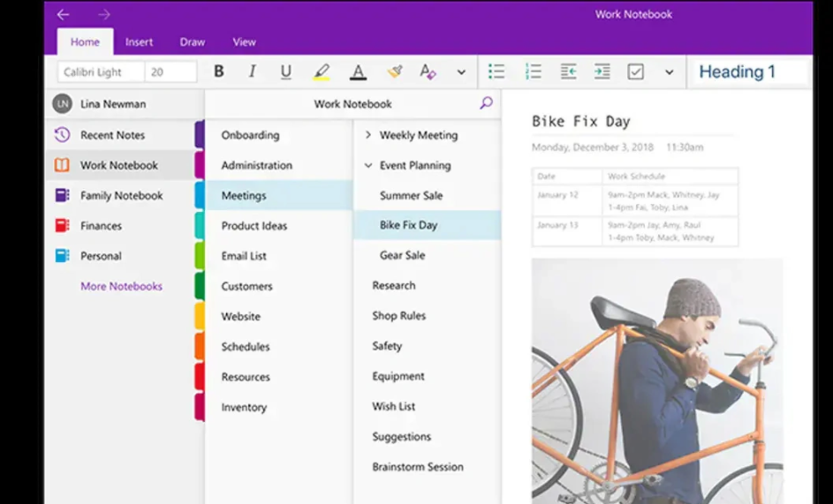Toggle bold formatting
This screenshot has width=833, height=504.
(218, 71)
